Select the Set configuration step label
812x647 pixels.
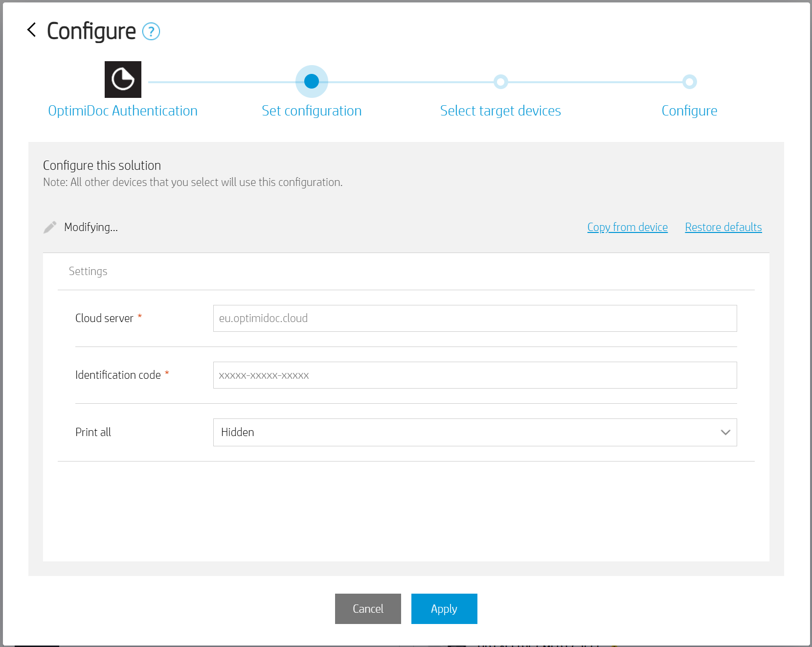[x=312, y=111]
